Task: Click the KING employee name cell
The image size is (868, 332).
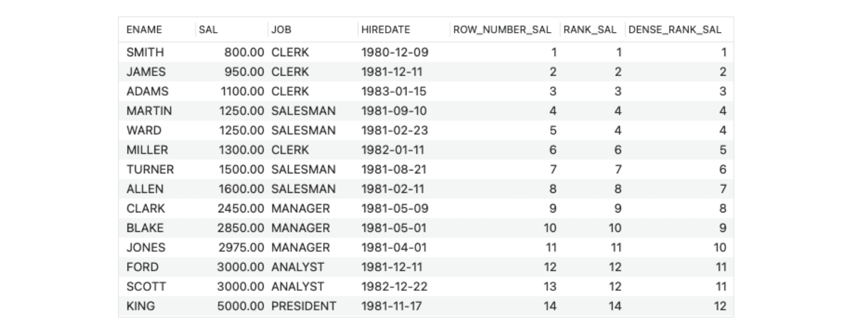Action: tap(141, 306)
